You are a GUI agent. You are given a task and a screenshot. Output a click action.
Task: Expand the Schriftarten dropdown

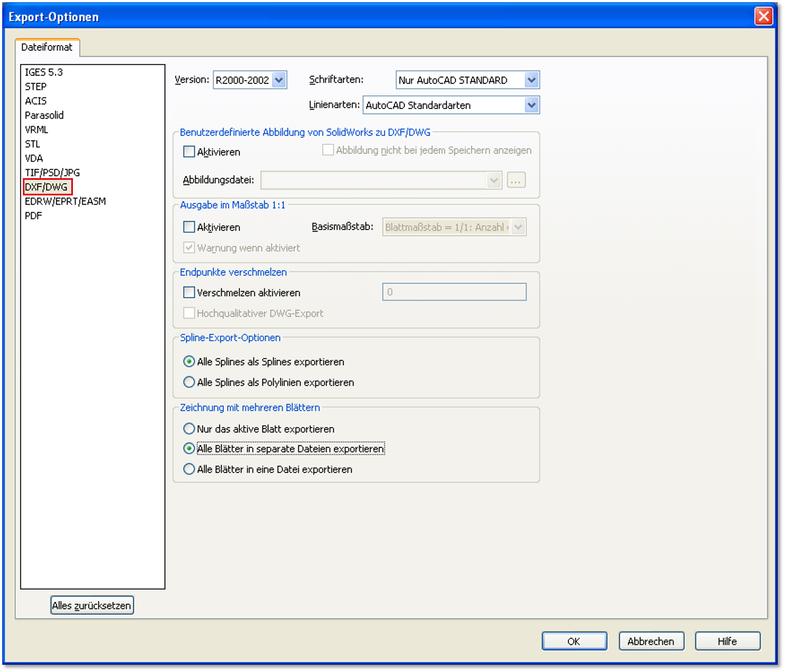click(x=531, y=80)
